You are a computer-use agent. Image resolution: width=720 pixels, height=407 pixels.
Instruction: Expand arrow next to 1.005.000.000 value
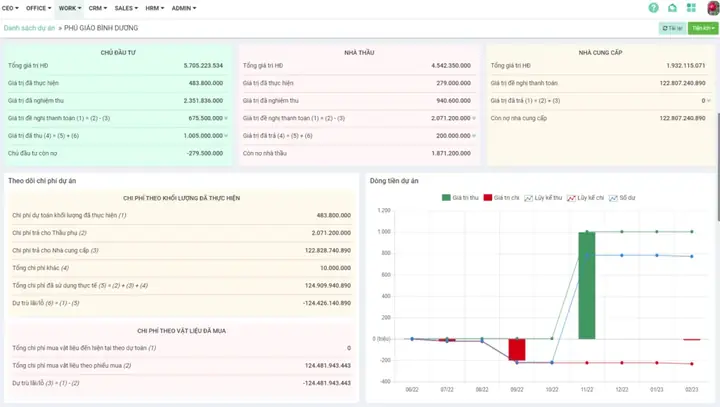226,136
